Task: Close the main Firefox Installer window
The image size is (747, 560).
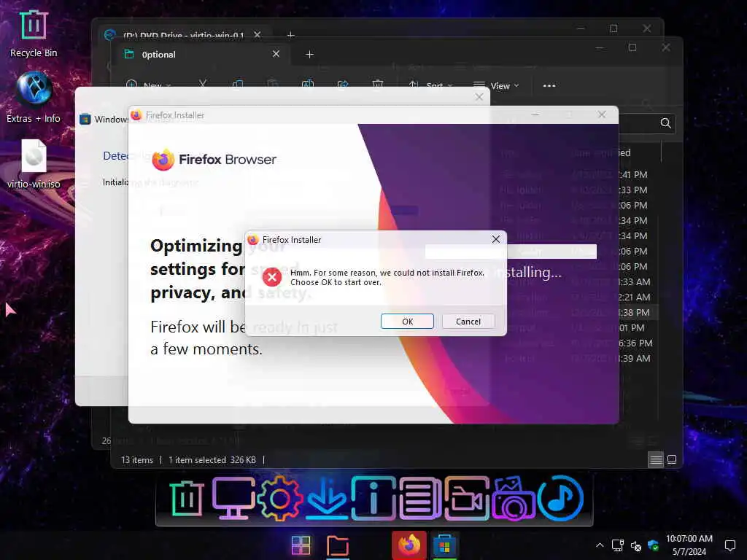Action: pyautogui.click(x=602, y=114)
